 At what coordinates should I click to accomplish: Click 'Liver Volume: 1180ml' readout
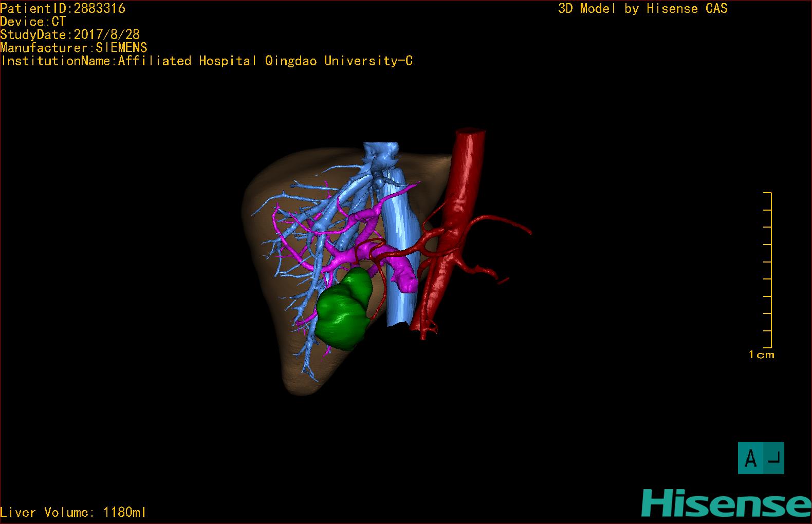tap(73, 512)
